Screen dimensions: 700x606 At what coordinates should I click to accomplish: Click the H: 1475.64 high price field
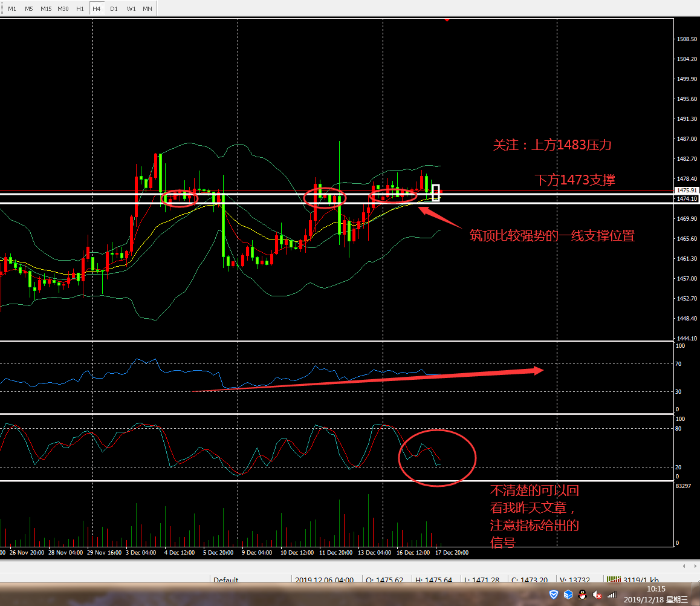[x=433, y=579]
